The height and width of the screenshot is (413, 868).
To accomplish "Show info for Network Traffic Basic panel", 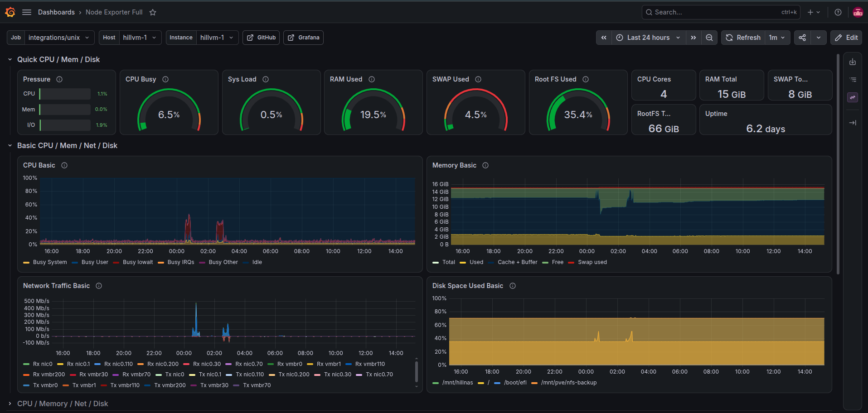I will pyautogui.click(x=99, y=286).
